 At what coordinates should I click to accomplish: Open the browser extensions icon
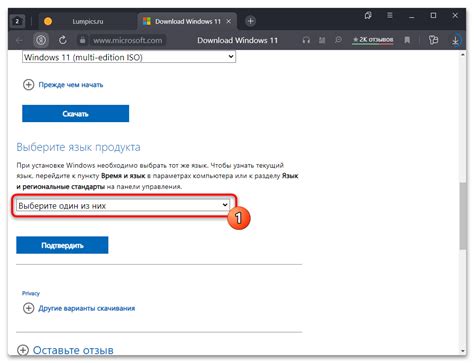point(433,40)
